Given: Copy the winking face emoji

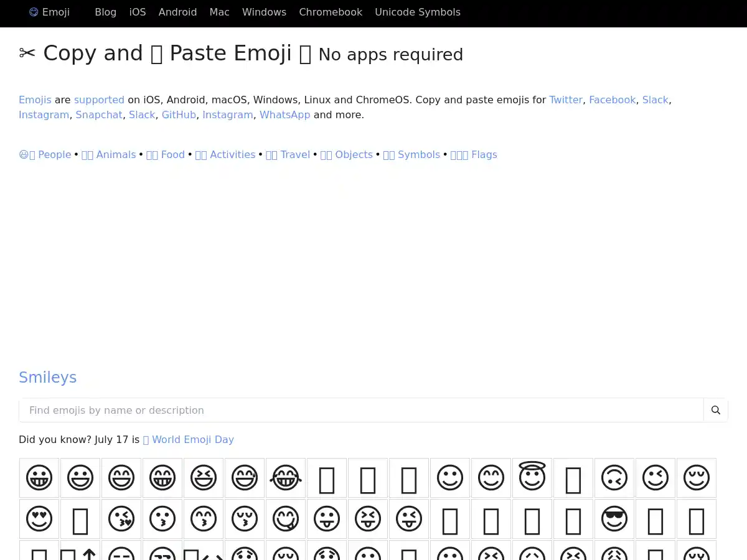Looking at the screenshot, I should click(655, 478).
